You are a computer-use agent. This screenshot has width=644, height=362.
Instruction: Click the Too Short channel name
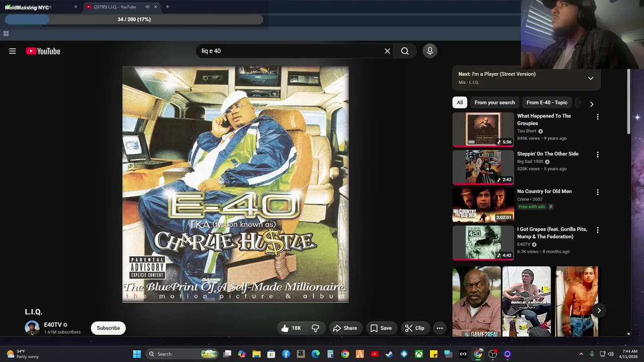click(527, 131)
